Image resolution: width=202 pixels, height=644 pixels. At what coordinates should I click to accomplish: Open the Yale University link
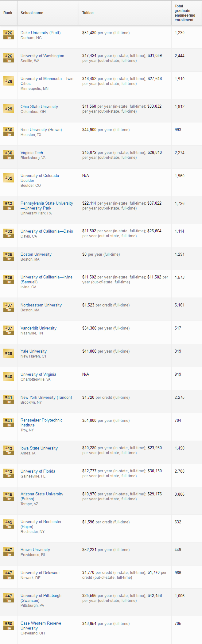tap(33, 351)
